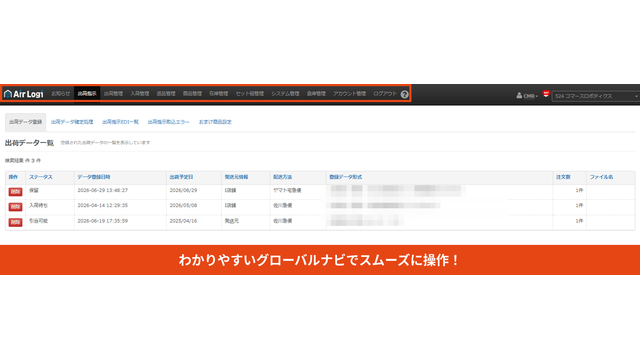Click the 2026/05/08 scheduled date cell
This screenshot has height=360, width=640.
[183, 205]
